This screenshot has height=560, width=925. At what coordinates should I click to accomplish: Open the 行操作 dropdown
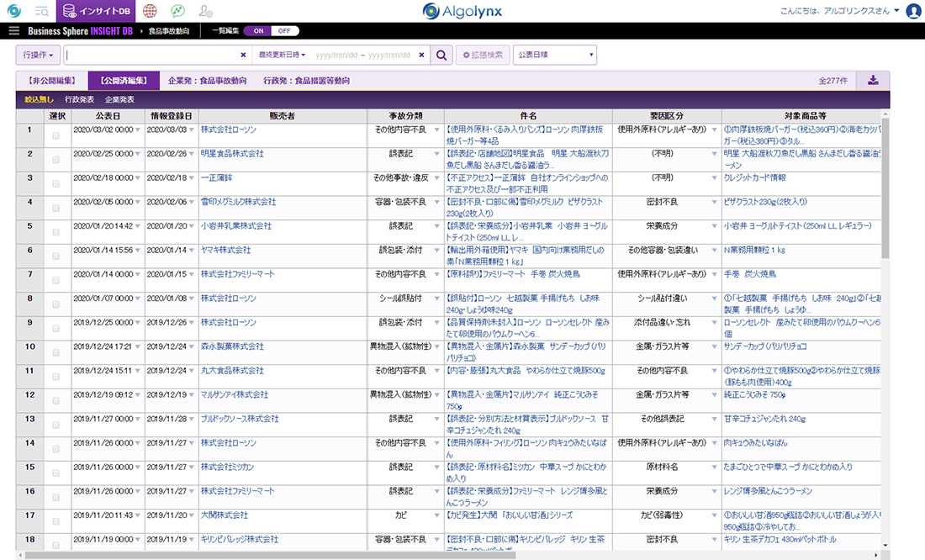click(39, 55)
